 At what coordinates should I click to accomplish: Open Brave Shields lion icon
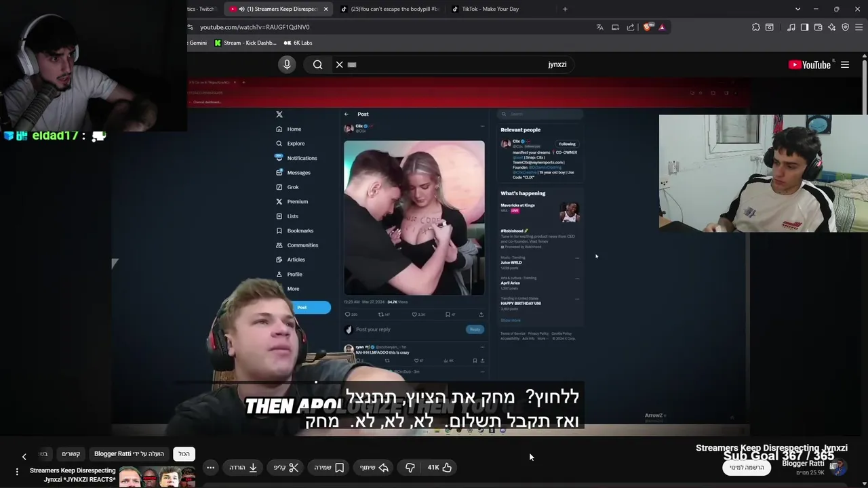(648, 27)
